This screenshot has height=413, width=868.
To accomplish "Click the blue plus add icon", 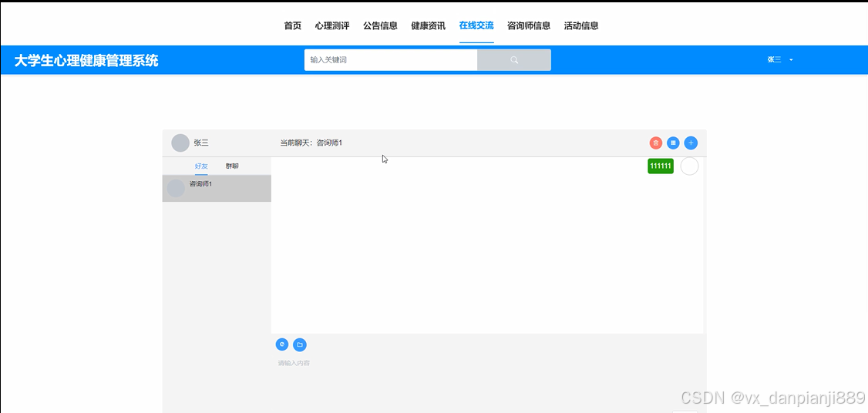I will pyautogui.click(x=691, y=143).
